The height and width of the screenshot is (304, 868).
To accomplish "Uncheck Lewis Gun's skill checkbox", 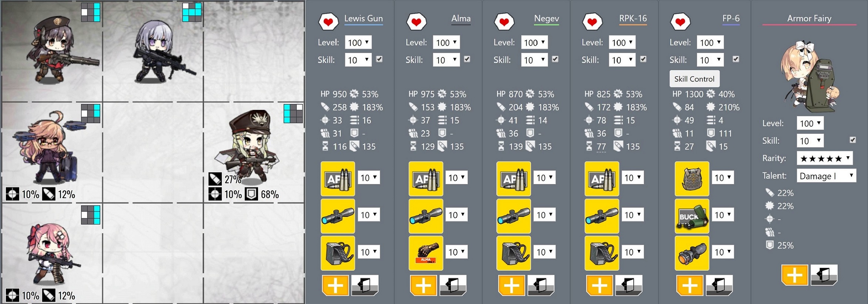I will [379, 59].
